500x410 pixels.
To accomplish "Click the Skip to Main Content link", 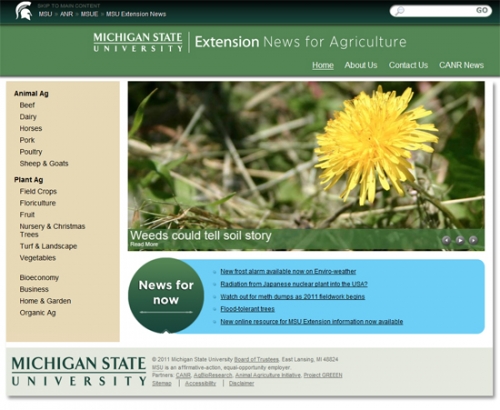I will 69,6.
